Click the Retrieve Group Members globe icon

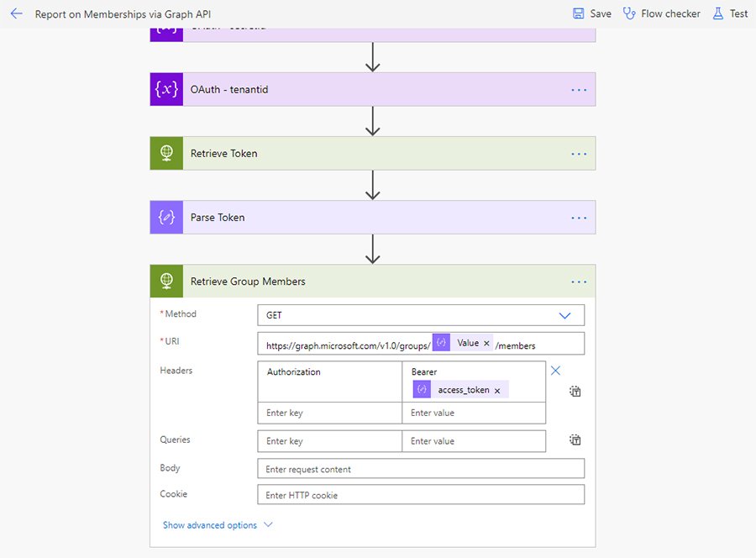click(166, 282)
